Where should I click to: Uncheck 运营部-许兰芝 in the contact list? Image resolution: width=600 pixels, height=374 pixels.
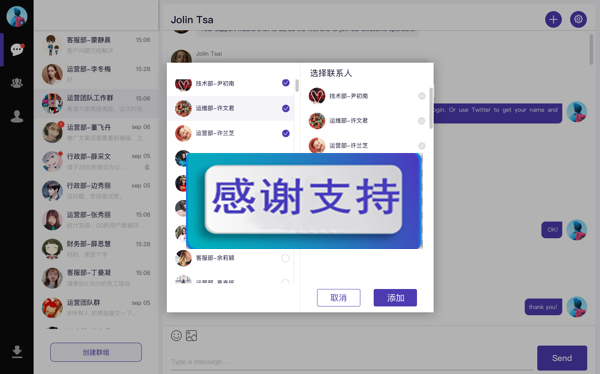[285, 133]
